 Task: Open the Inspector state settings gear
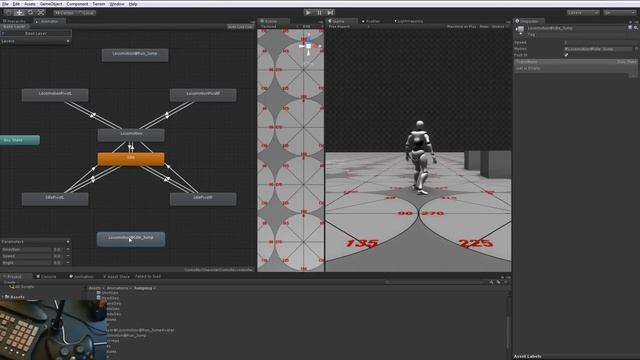click(636, 27)
